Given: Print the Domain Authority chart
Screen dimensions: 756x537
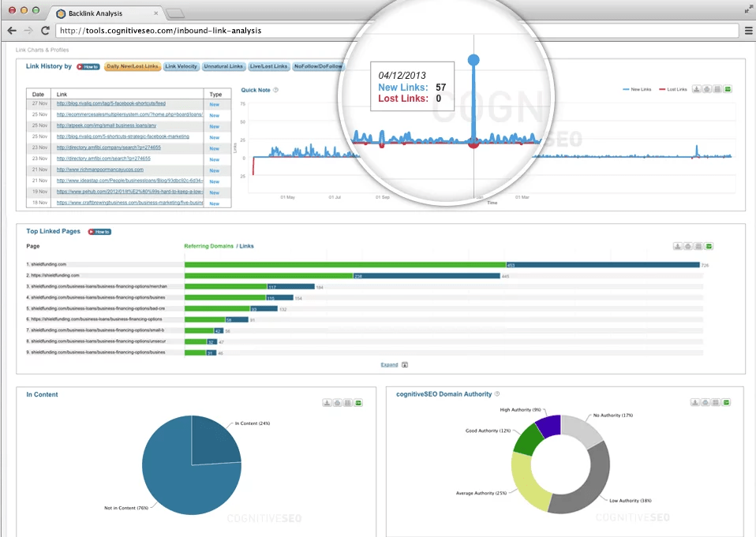Looking at the screenshot, I should [x=705, y=402].
